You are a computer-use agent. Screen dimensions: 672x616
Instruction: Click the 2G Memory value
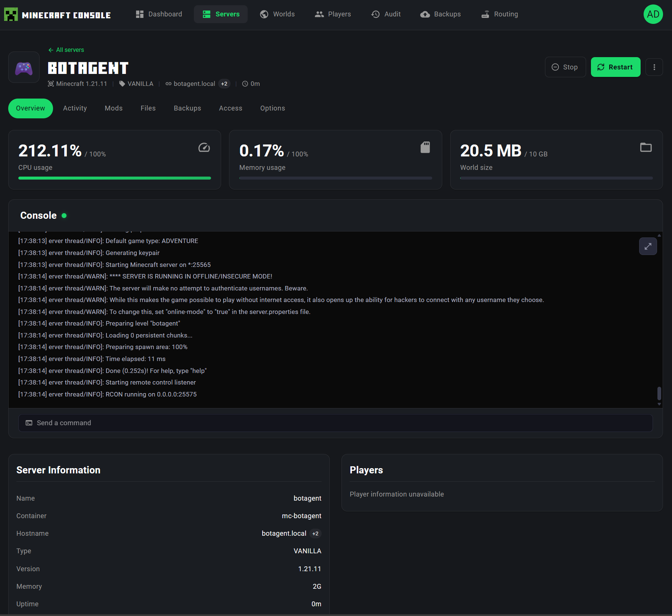click(x=317, y=587)
